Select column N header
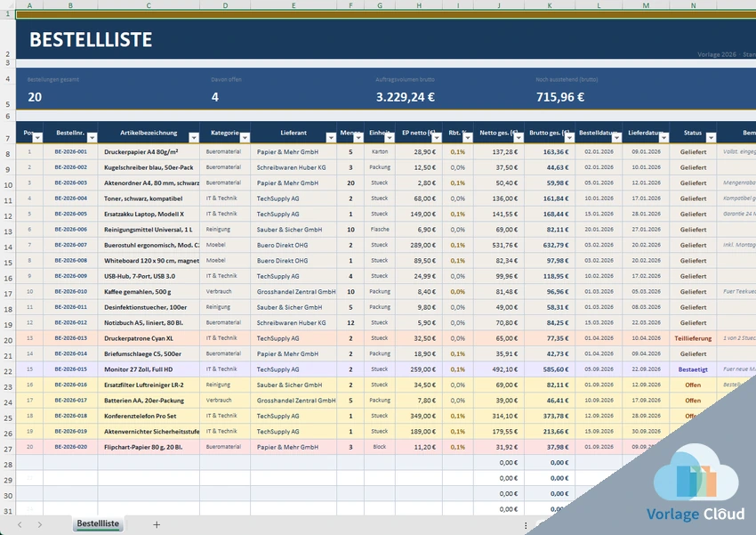The width and height of the screenshot is (756, 535). tap(694, 4)
